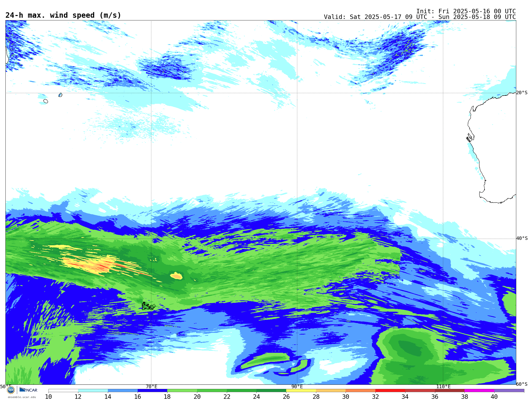Click the orange 30–32 m/s swatch
532x400 pixels.
(x=360, y=390)
